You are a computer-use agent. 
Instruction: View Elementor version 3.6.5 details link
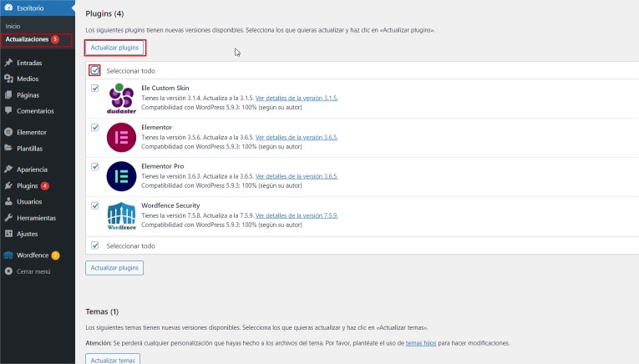point(297,137)
